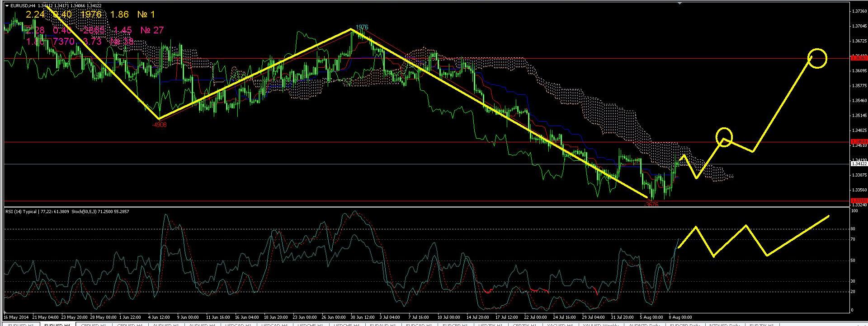Screen dimensions: 868x326
Task: Select the top red horizontal price level tag
Action: (857, 58)
